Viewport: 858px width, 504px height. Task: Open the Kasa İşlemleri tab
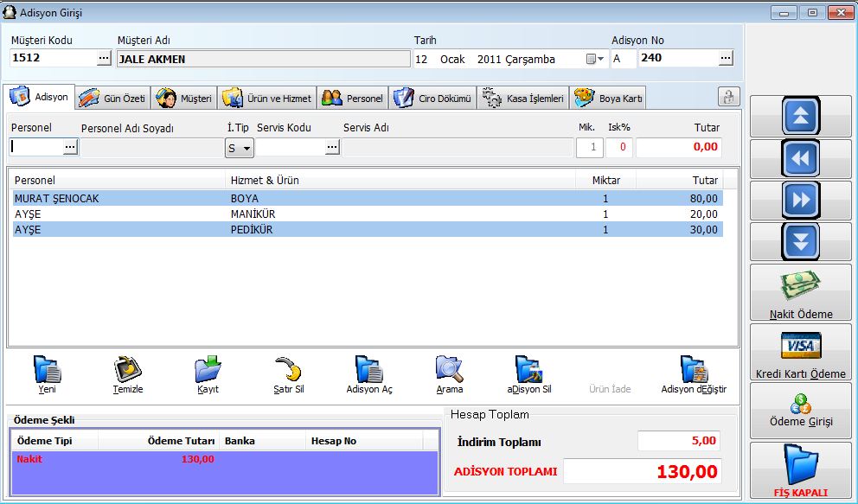tap(523, 99)
